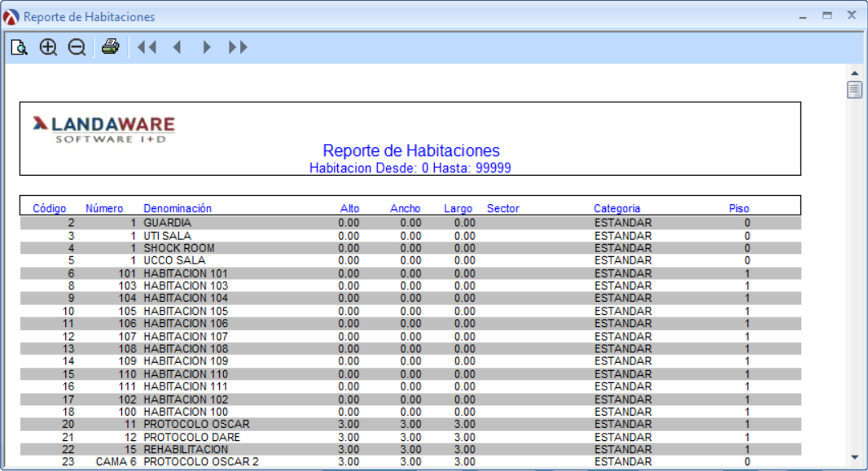The image size is (868, 471).
Task: Click the PROTOCOLO OSCAR entry with number 11
Action: pos(196,424)
